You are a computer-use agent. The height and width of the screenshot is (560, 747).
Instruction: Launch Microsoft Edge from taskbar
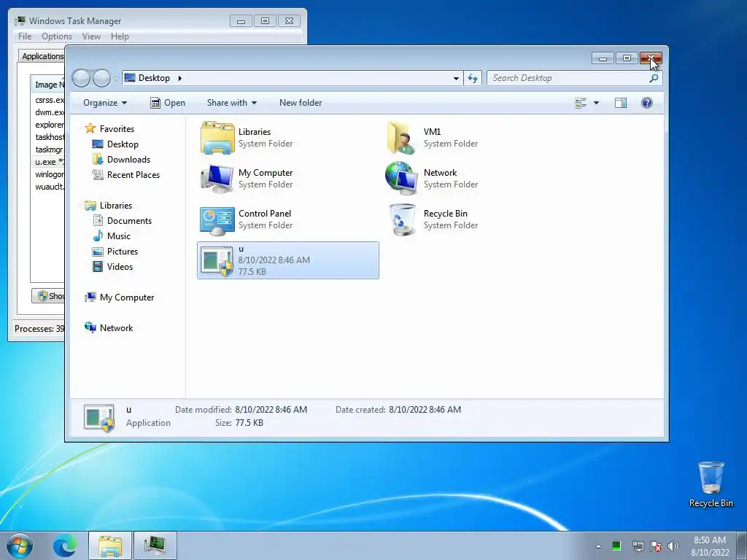(65, 545)
